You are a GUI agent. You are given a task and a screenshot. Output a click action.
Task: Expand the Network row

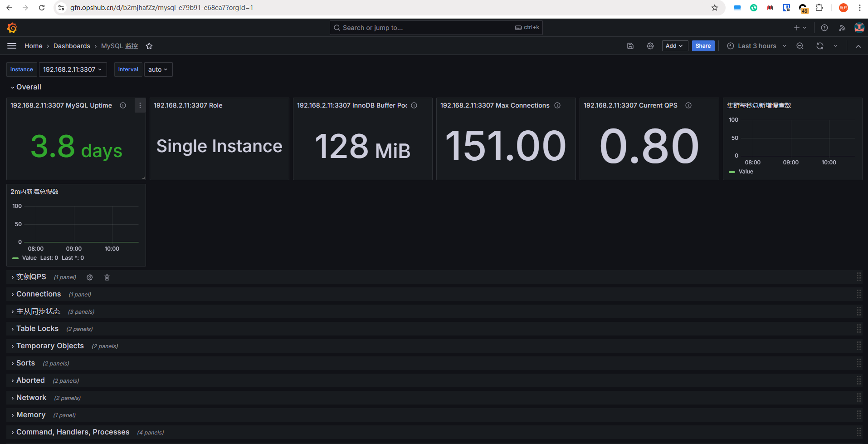tap(29, 398)
